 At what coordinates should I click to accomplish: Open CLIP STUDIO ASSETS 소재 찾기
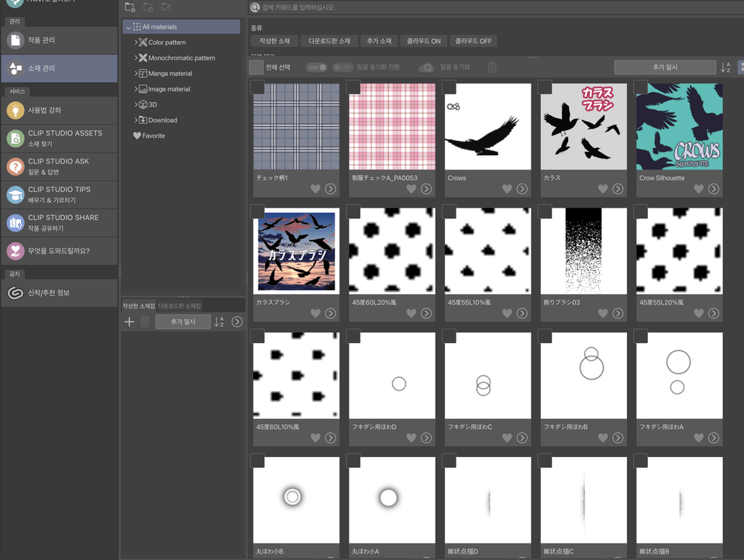click(60, 139)
